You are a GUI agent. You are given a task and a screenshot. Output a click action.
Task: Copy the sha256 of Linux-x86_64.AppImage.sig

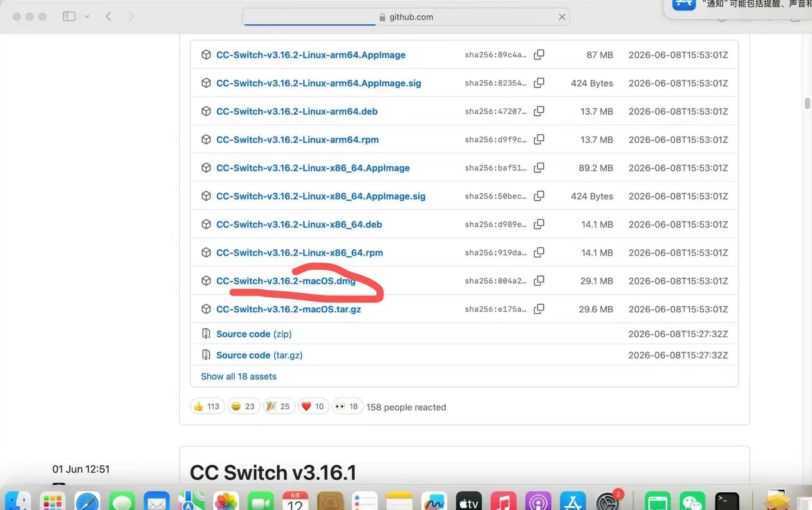pos(539,196)
